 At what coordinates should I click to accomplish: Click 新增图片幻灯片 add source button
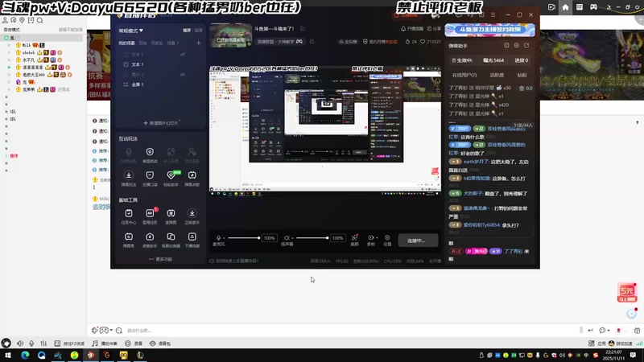pos(161,123)
